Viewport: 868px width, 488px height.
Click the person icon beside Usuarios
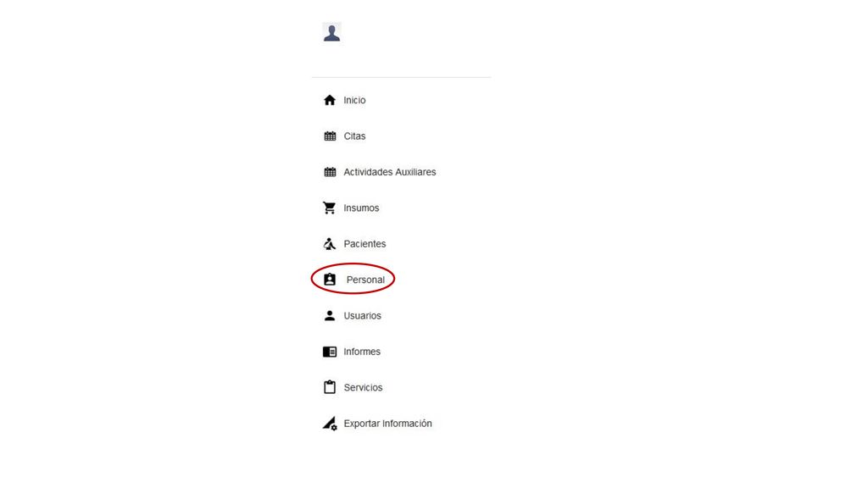pos(330,315)
